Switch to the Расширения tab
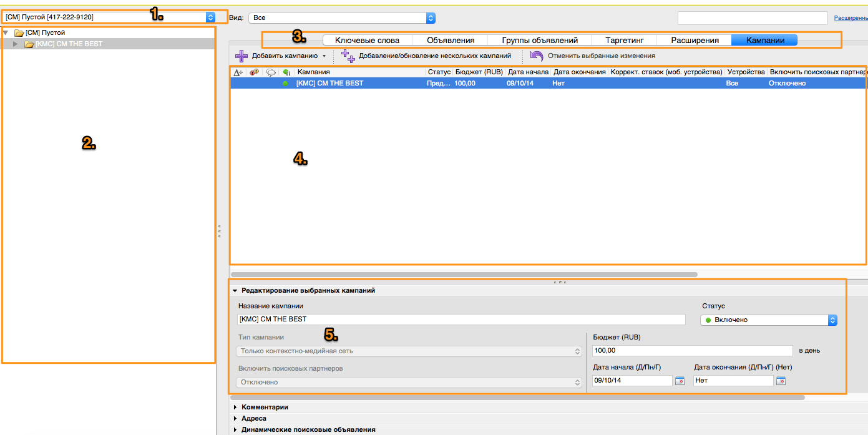The width and height of the screenshot is (868, 435). pos(695,40)
